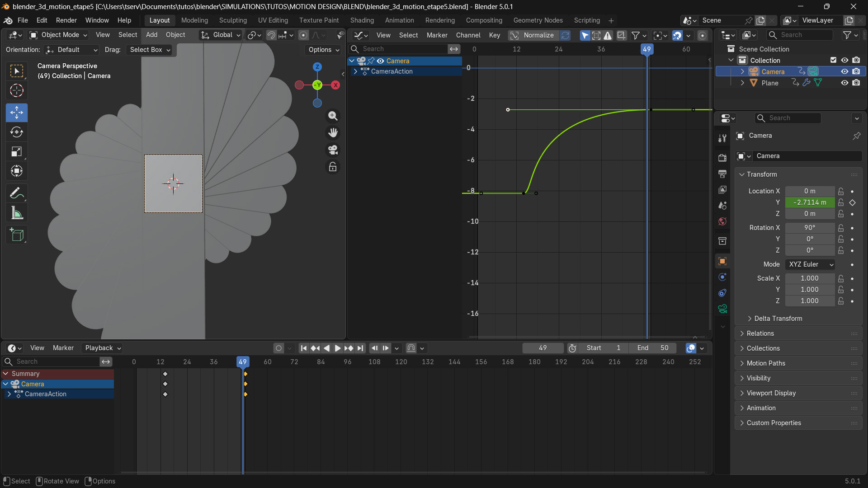Click the Add Cube tool icon
Viewport: 868px width, 488px height.
17,235
